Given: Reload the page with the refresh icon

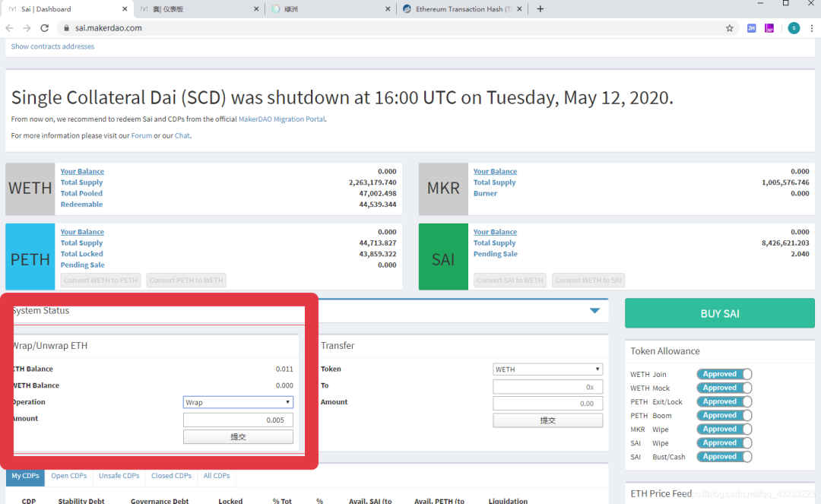Looking at the screenshot, I should pyautogui.click(x=45, y=27).
